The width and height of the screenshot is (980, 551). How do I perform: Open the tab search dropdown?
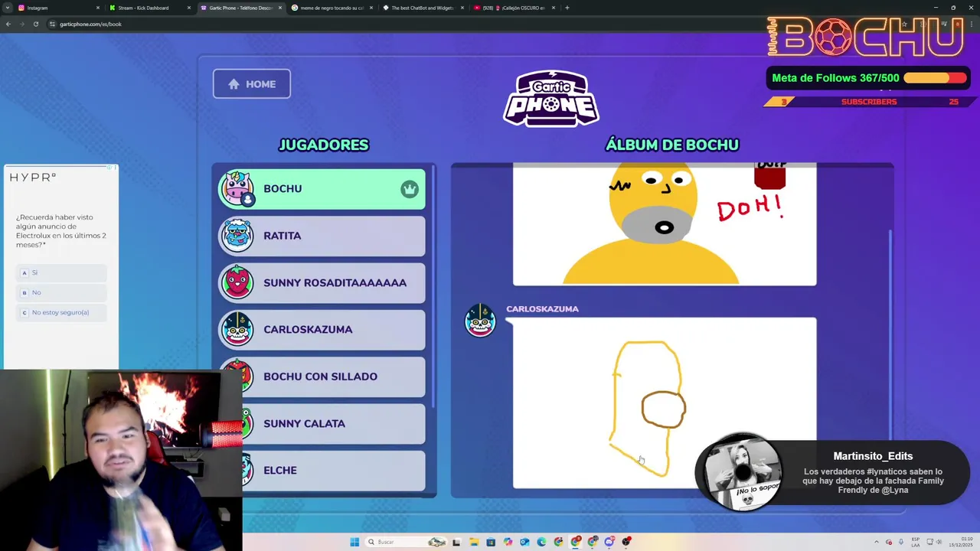click(8, 8)
